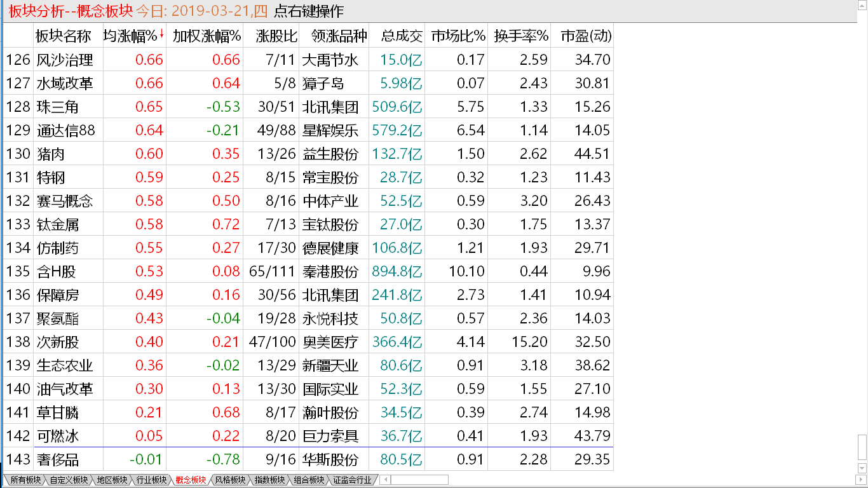Sort by 总成交 column header
This screenshot has width=868, height=488.
pyautogui.click(x=402, y=36)
